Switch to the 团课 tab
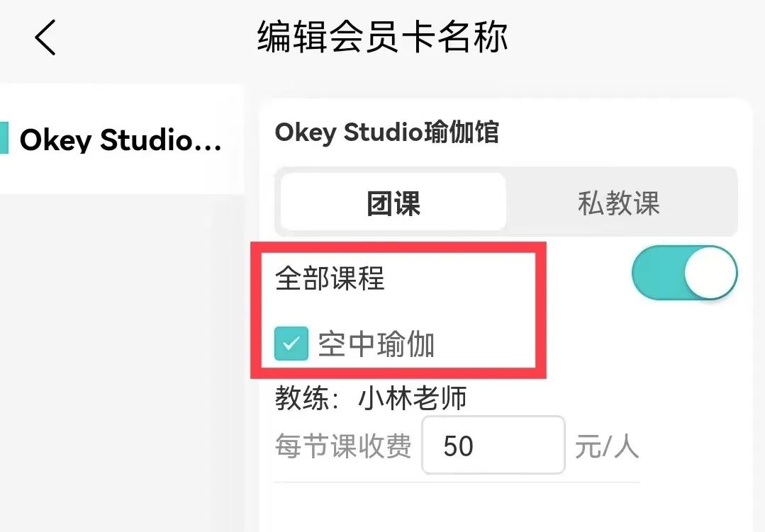 click(x=393, y=203)
